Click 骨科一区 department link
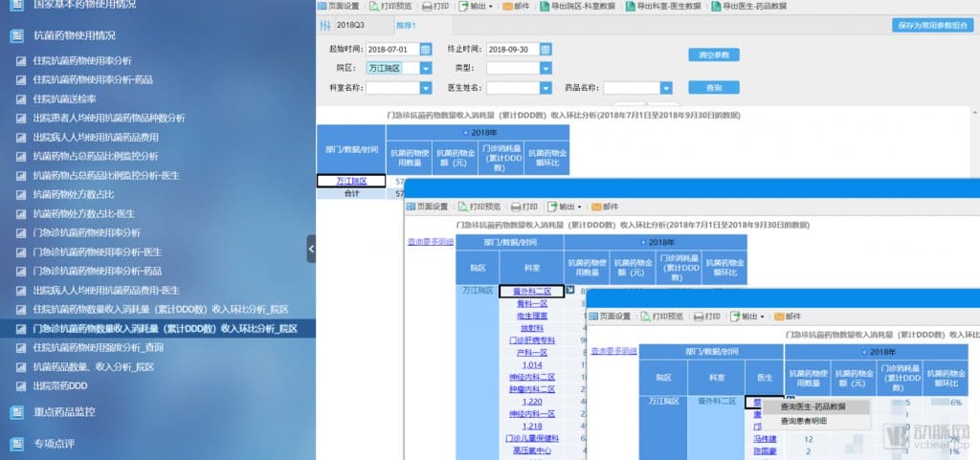 (x=532, y=304)
